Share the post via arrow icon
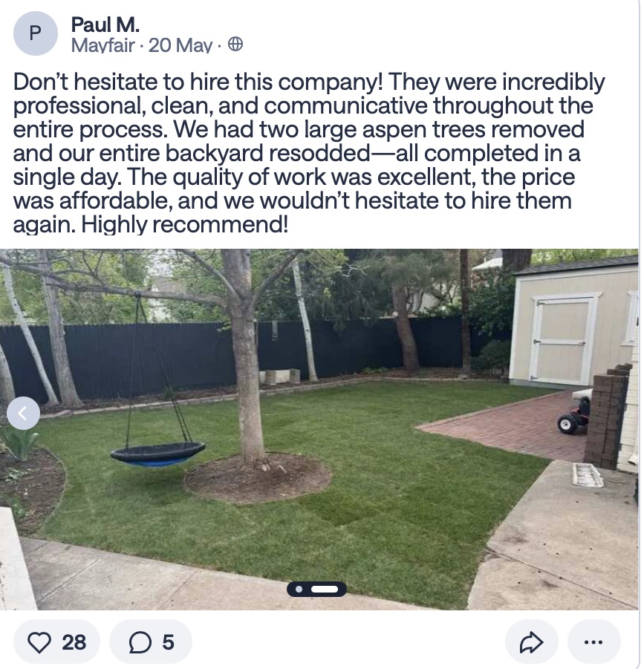Viewport: 644px width, 669px height. (x=531, y=642)
